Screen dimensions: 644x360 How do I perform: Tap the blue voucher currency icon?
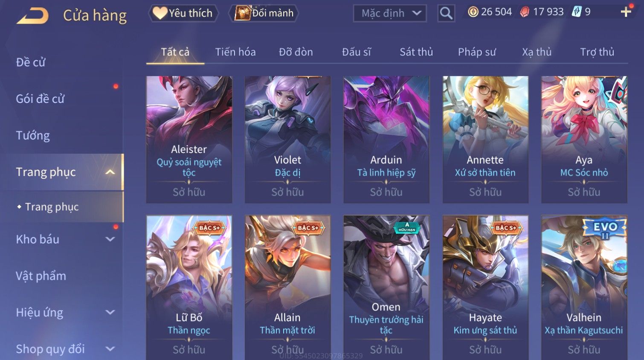[577, 12]
